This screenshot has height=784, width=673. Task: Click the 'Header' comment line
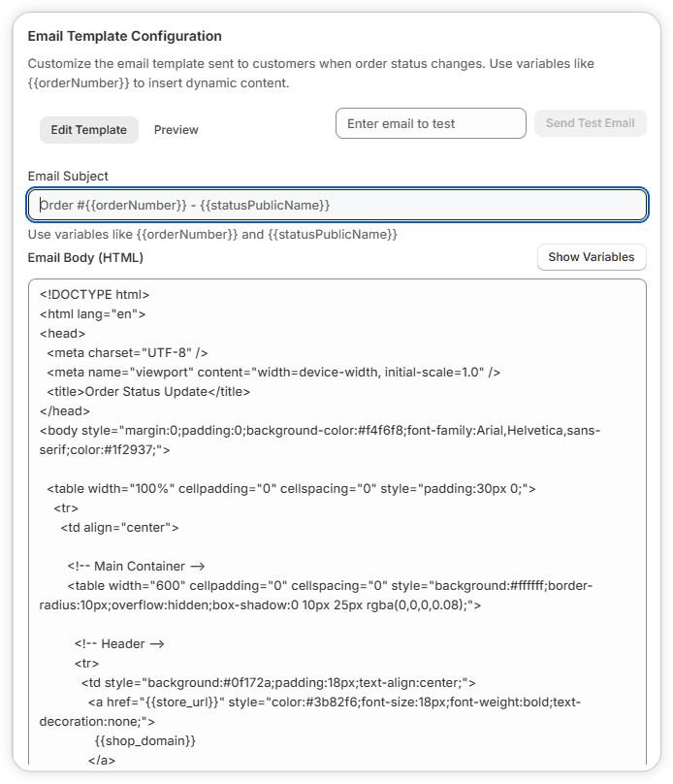[x=119, y=644]
